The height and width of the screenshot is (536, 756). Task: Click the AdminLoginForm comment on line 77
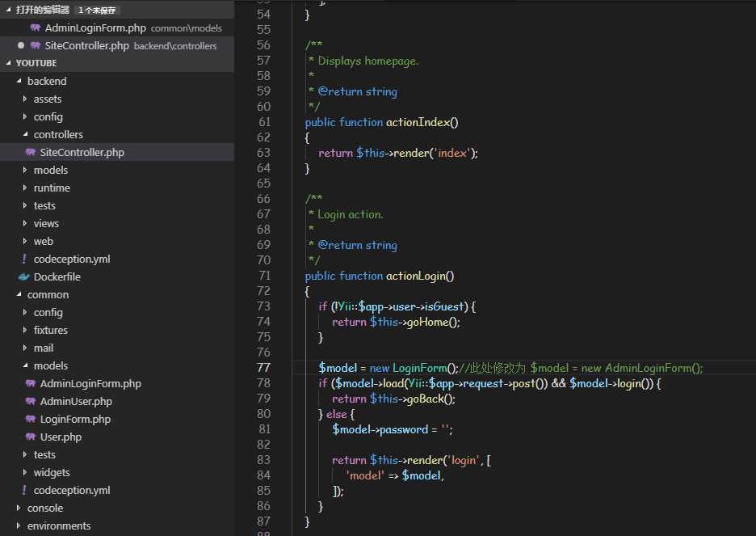click(x=581, y=368)
